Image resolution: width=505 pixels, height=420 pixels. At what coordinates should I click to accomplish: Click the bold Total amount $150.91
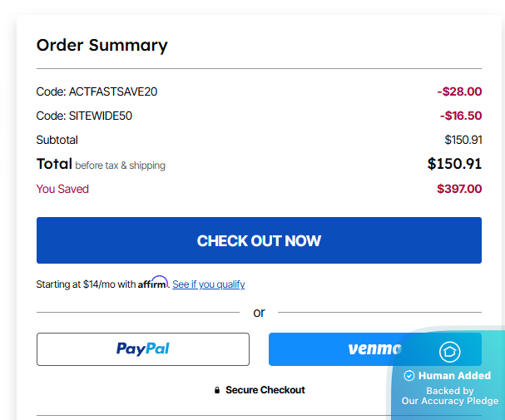(454, 164)
